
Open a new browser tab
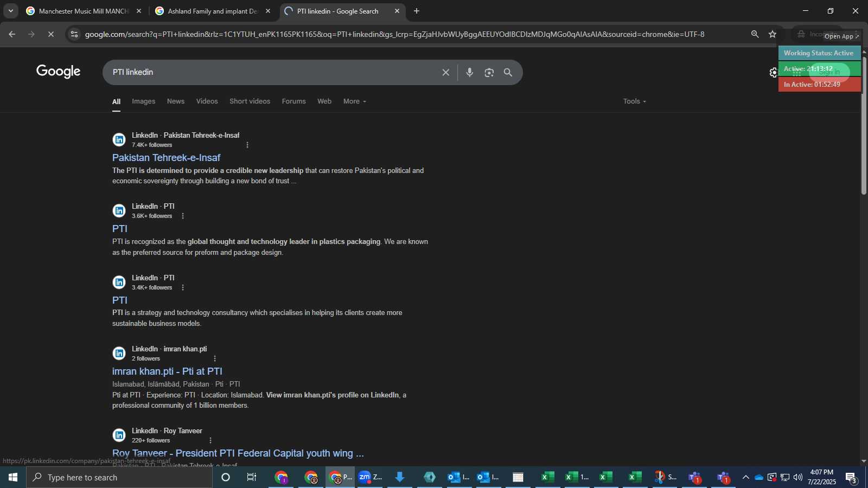coord(417,11)
